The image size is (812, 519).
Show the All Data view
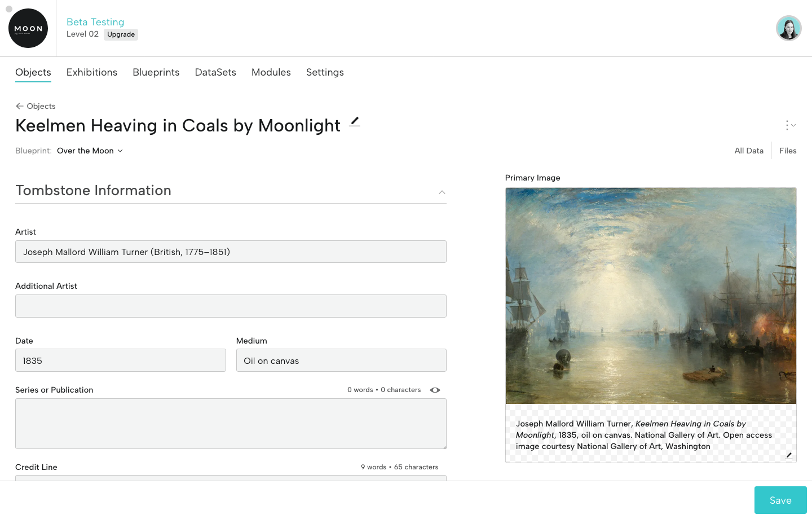(x=749, y=151)
